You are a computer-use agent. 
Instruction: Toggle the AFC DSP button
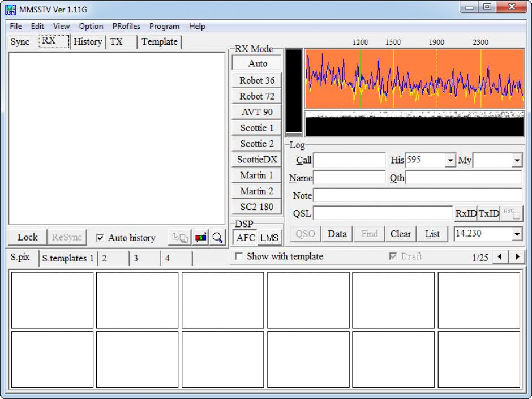click(x=246, y=238)
